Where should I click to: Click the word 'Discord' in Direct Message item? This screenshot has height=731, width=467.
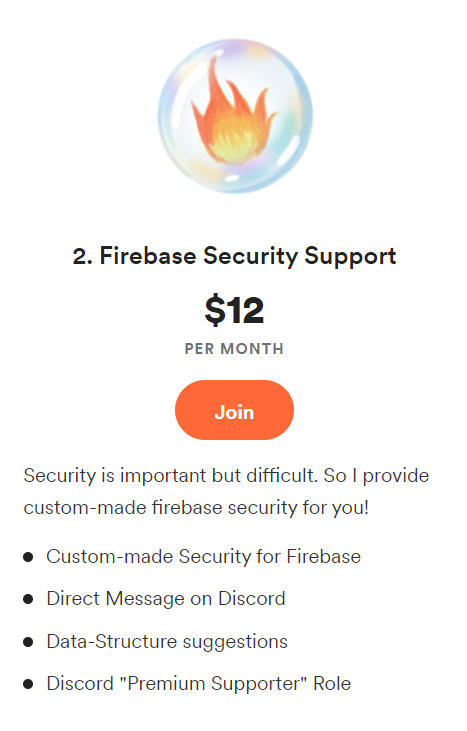(x=252, y=599)
